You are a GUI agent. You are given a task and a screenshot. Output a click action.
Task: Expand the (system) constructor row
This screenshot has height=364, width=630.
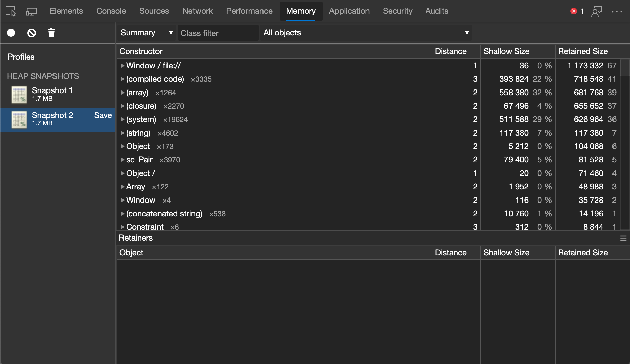tap(123, 119)
